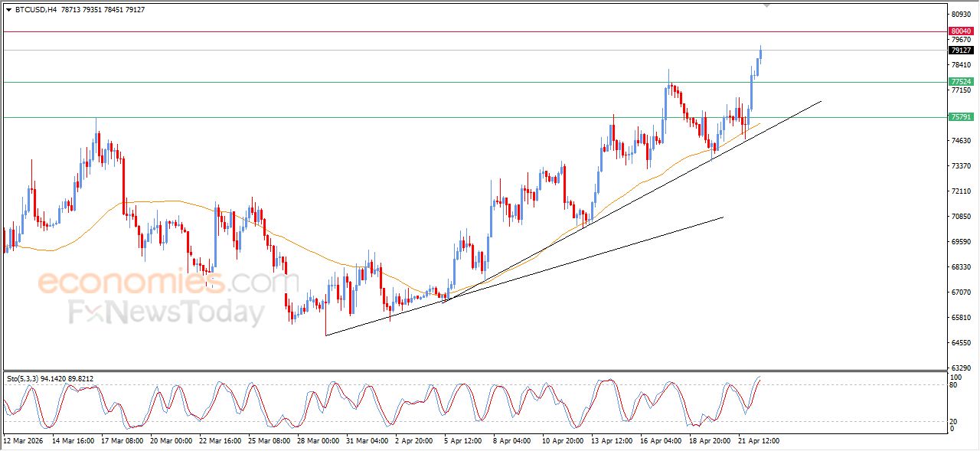Click the green 75791 price tag

pos(960,117)
